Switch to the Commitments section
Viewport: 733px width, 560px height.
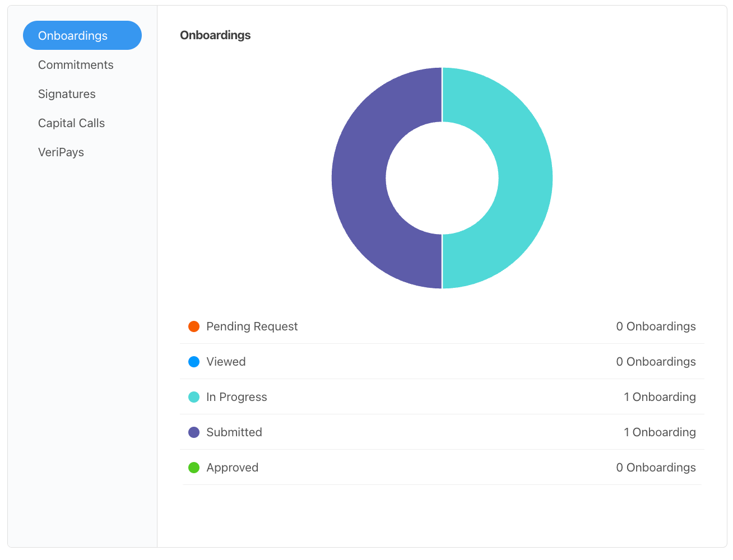[x=76, y=64]
